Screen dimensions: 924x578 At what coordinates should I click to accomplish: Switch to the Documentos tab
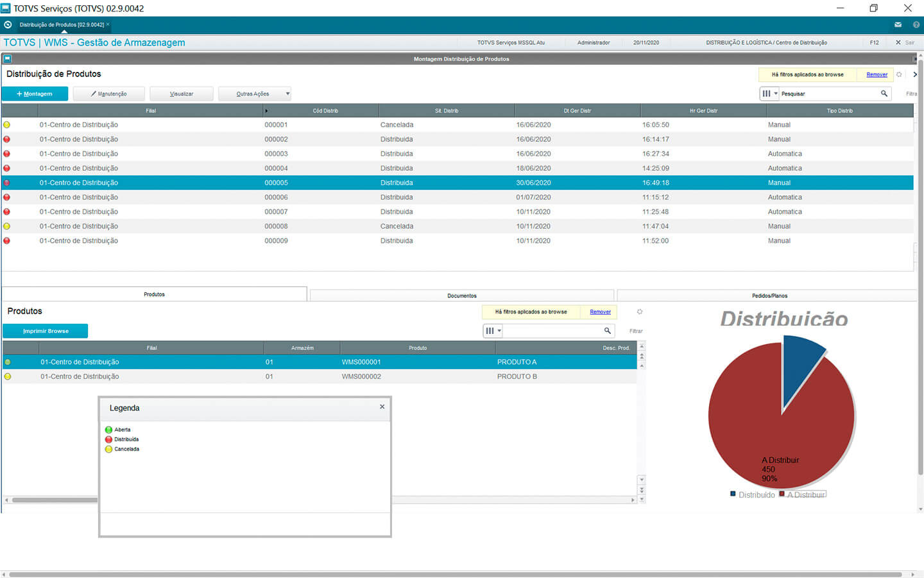coord(461,295)
